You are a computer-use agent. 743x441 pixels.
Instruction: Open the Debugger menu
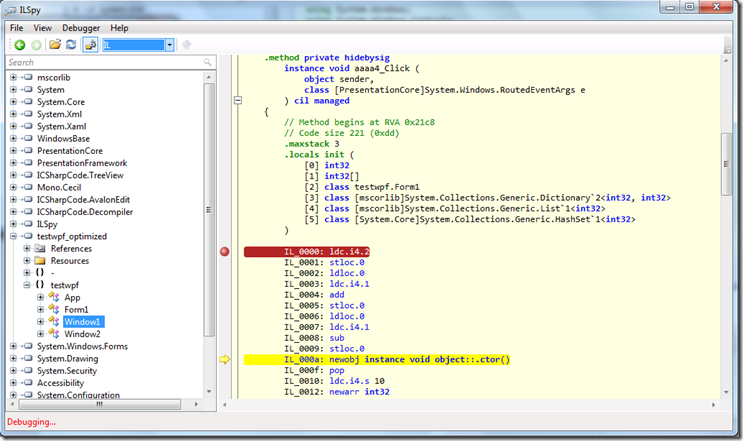click(x=81, y=28)
